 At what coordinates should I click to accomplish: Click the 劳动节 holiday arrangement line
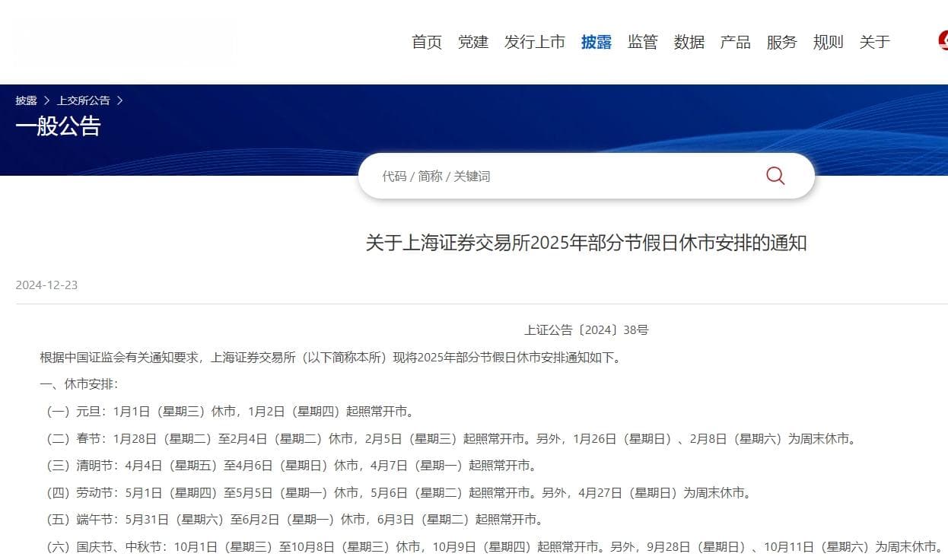click(399, 493)
